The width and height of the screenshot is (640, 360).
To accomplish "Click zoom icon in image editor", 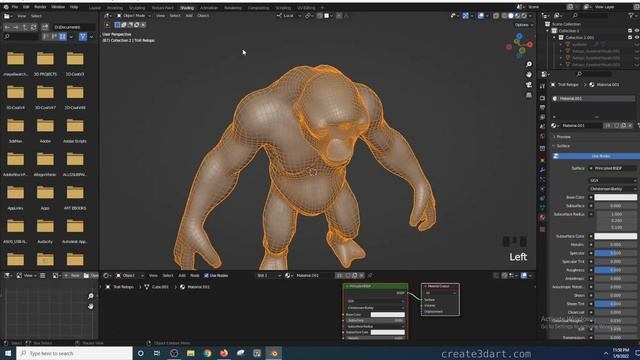I will pyautogui.click(x=91, y=296).
